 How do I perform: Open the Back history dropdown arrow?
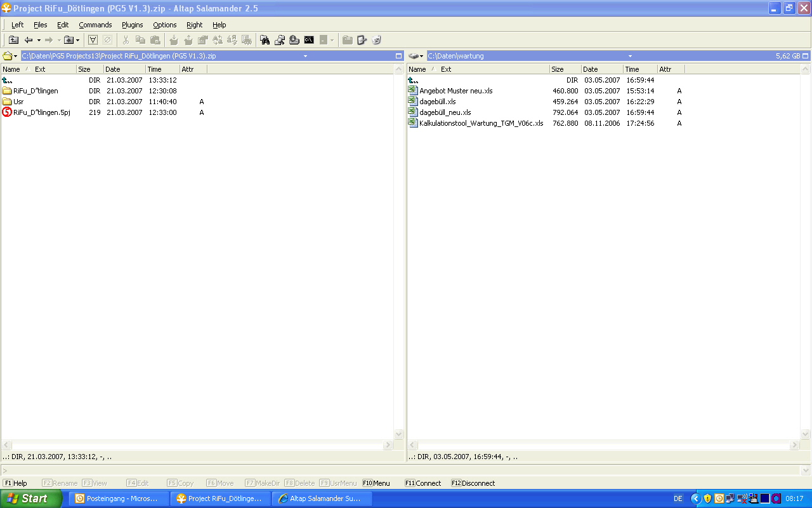point(38,40)
